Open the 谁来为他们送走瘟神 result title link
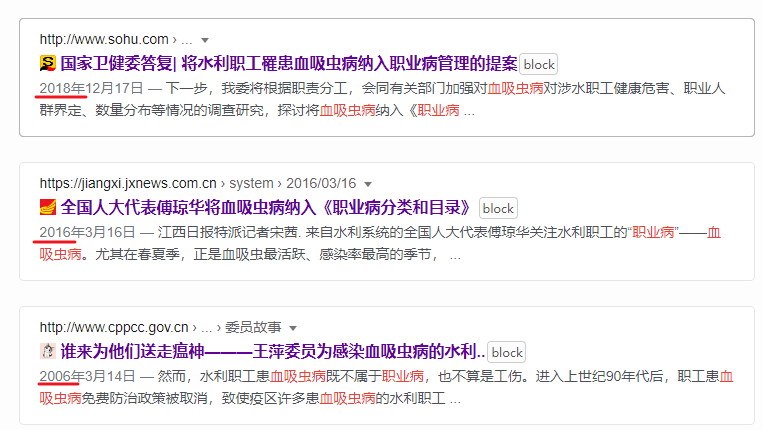 [272, 351]
